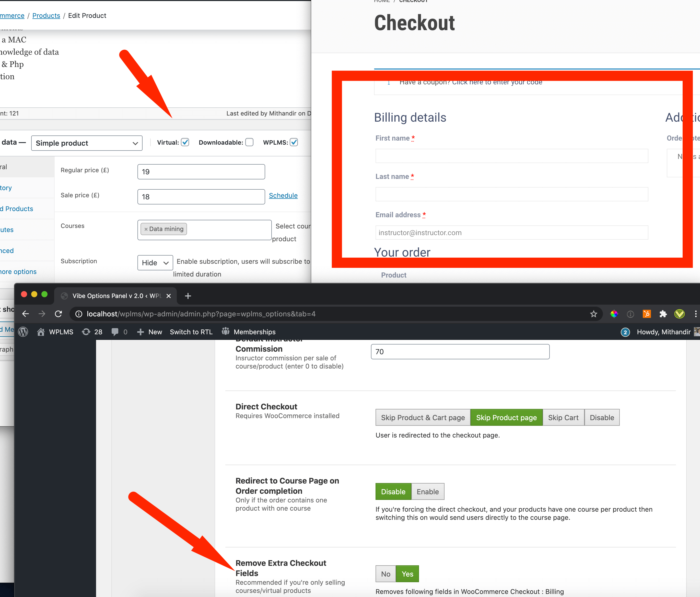Open the New menu in admin bar
The width and height of the screenshot is (700, 597).
click(150, 332)
